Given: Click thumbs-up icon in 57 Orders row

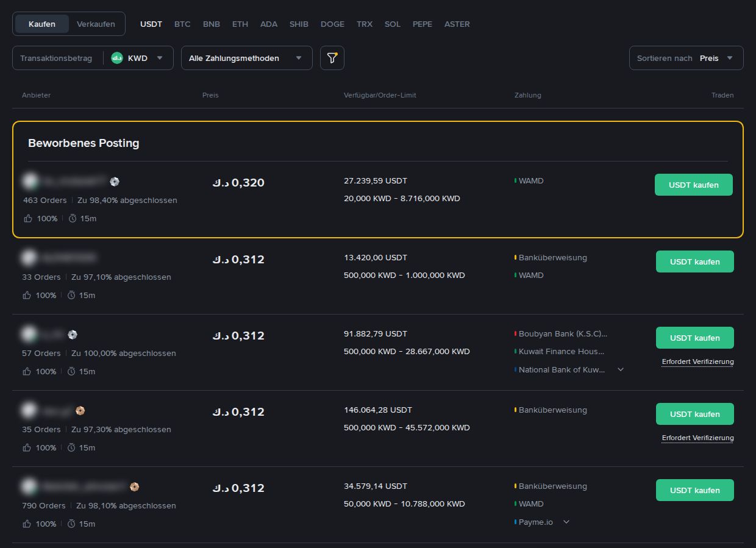Looking at the screenshot, I should 27,371.
